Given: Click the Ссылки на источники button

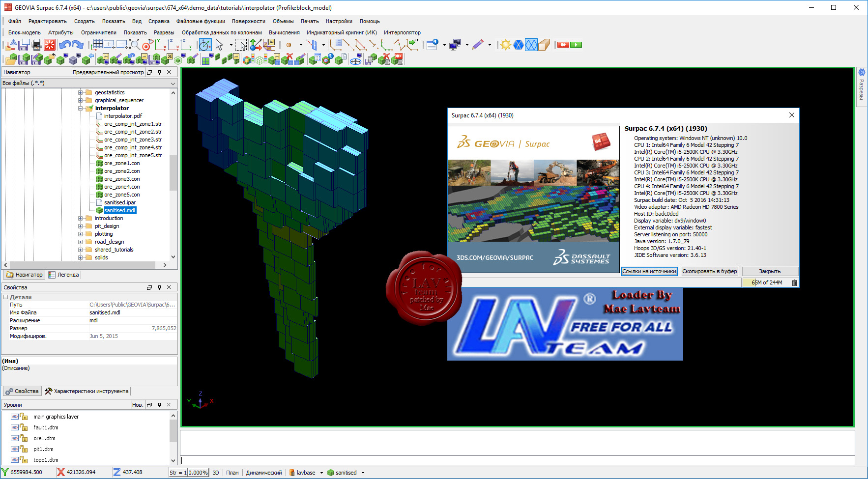Looking at the screenshot, I should pos(649,271).
